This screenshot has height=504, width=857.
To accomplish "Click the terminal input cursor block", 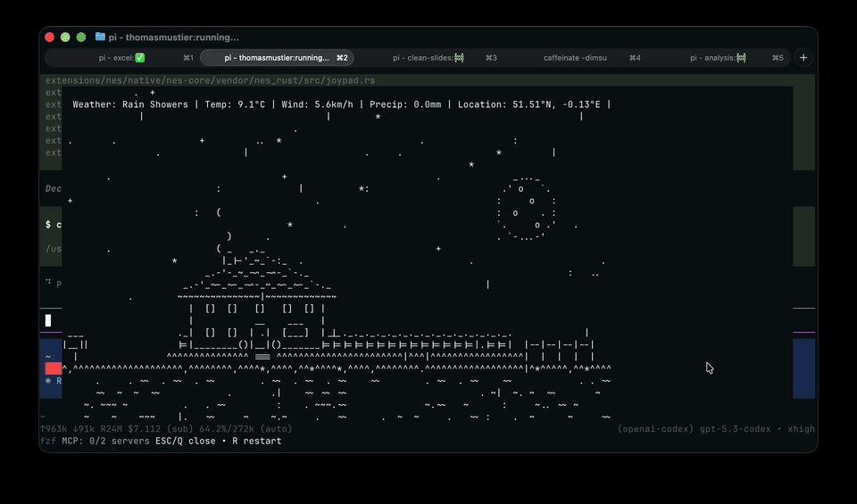I will coord(48,320).
